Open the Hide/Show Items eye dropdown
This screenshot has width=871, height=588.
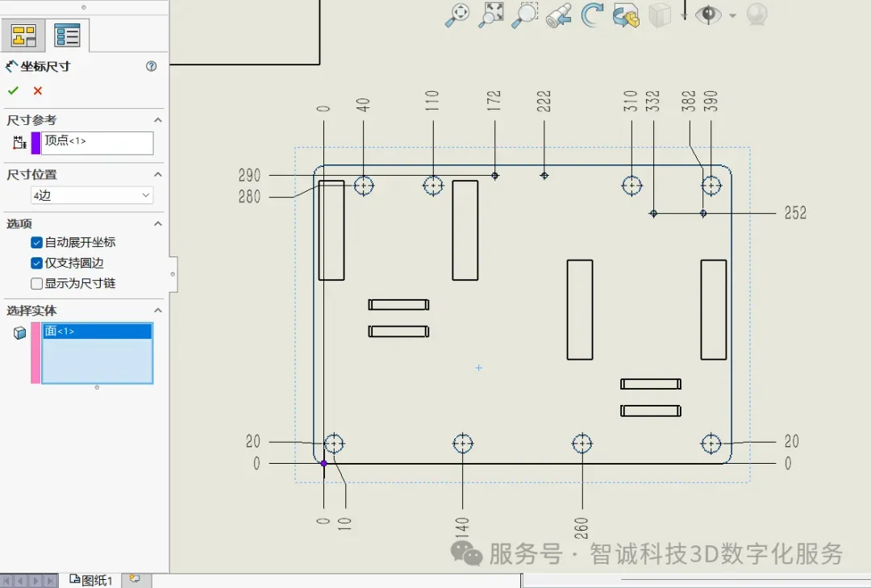(732, 15)
